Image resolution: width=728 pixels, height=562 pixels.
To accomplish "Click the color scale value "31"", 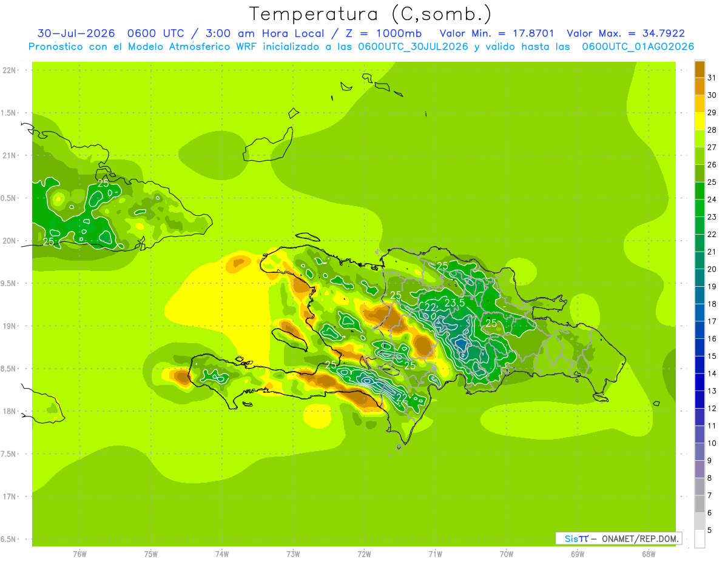I will pyautogui.click(x=712, y=78).
